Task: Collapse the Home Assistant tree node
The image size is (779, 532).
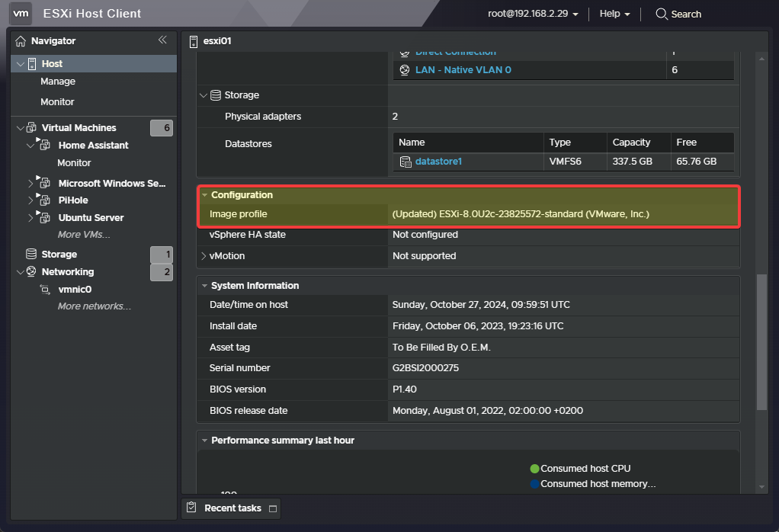Action: click(30, 145)
